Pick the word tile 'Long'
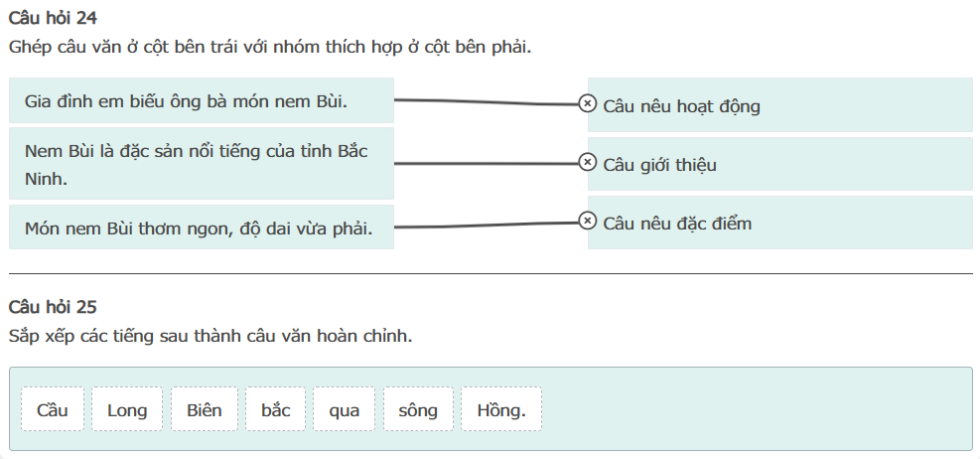This screenshot has height=459, width=980. click(127, 409)
